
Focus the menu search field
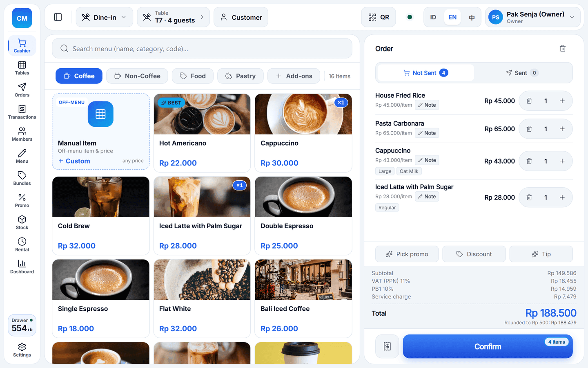coord(202,49)
